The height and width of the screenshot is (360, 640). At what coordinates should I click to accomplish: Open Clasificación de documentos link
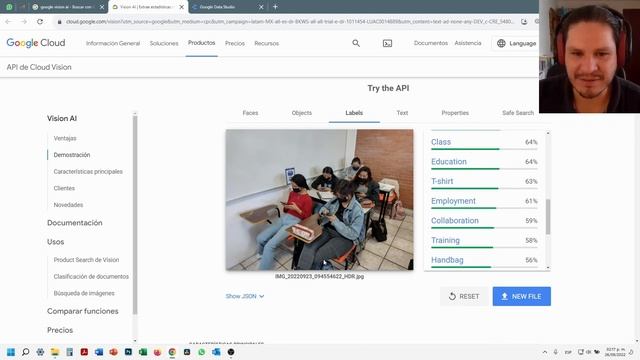pos(91,277)
